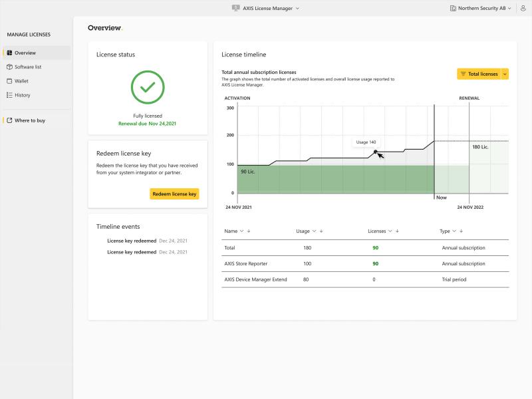
Task: Select the Total row name in table
Action: coord(229,247)
